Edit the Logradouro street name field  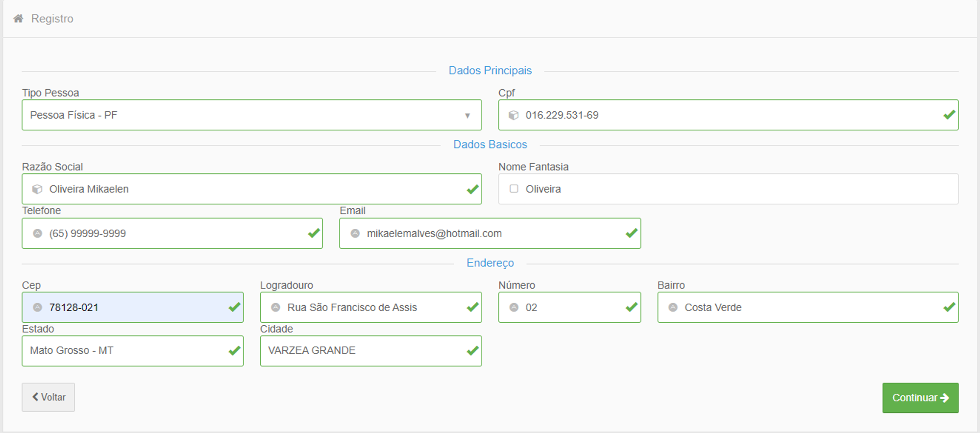point(372,308)
